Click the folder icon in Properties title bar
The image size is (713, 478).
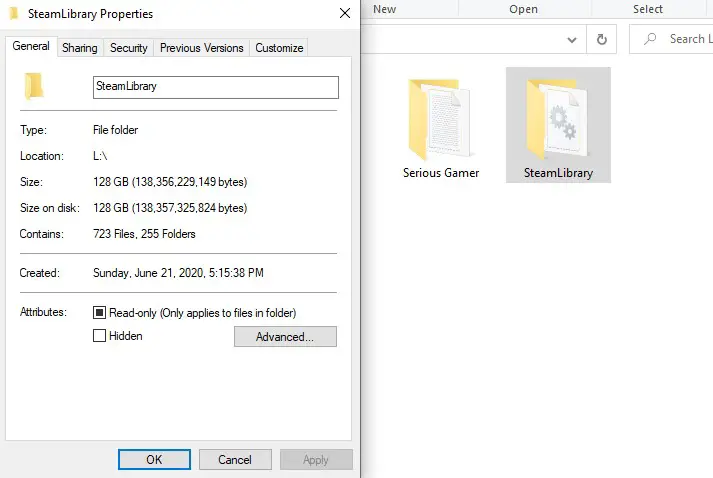[x=14, y=14]
